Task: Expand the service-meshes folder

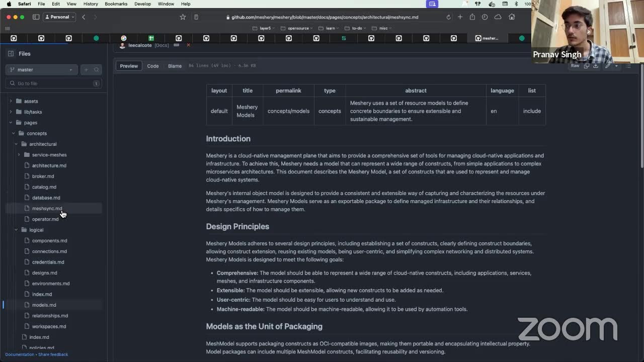Action: (19, 155)
